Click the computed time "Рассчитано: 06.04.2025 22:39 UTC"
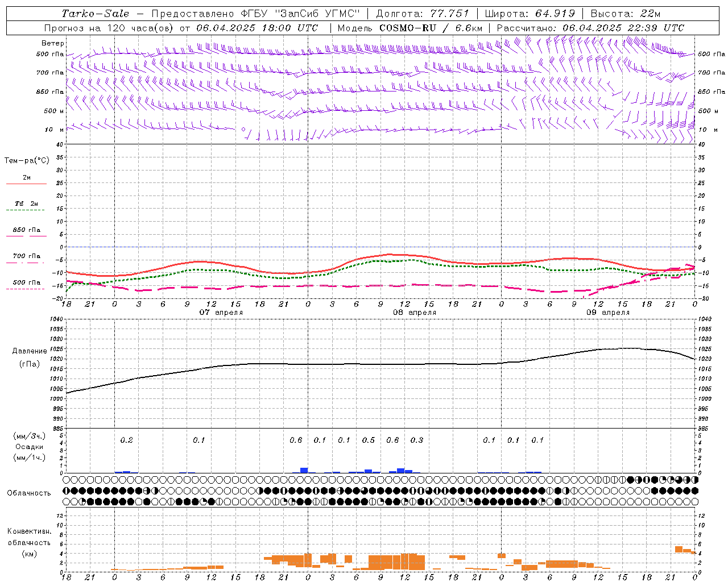The width and height of the screenshot is (728, 582). (x=590, y=28)
